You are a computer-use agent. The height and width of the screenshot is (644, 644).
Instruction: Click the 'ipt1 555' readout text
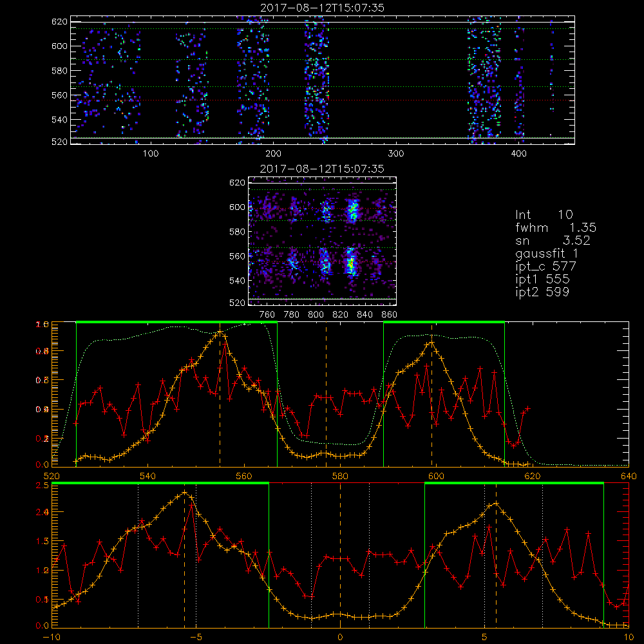point(542,279)
